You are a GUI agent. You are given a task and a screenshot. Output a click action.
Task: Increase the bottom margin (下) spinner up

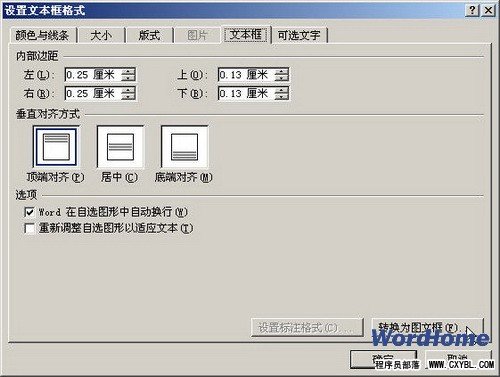click(x=282, y=90)
